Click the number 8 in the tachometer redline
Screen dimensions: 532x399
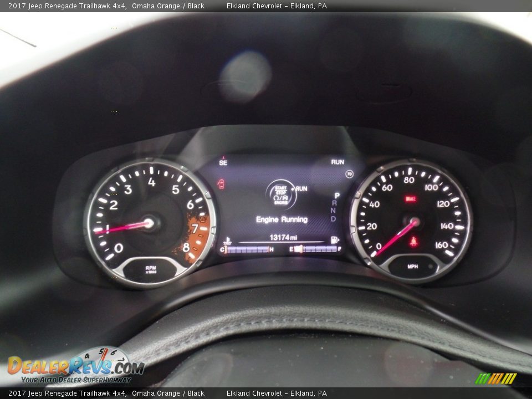click(186, 247)
